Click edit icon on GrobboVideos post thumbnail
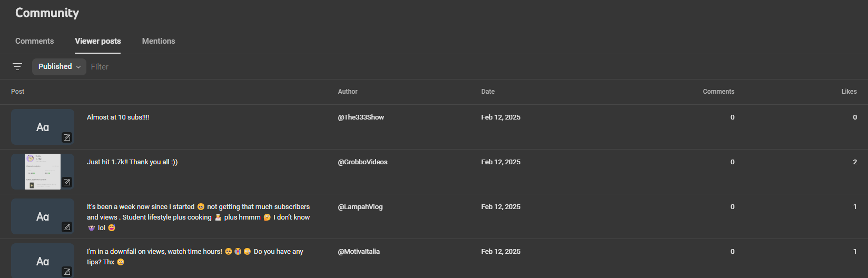The width and height of the screenshot is (868, 278). (67, 182)
